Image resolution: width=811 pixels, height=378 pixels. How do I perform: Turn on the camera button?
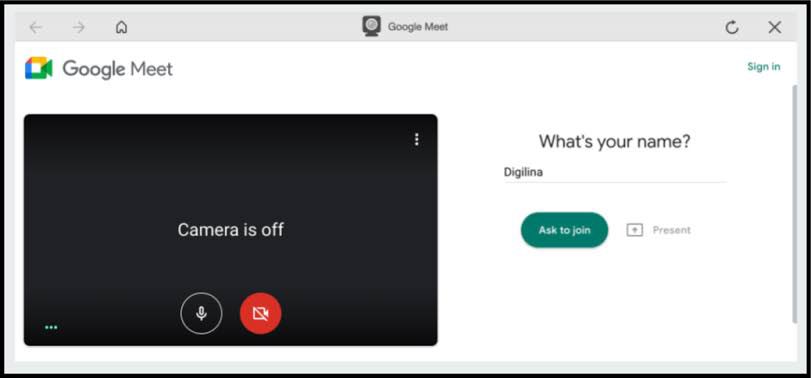pos(261,313)
